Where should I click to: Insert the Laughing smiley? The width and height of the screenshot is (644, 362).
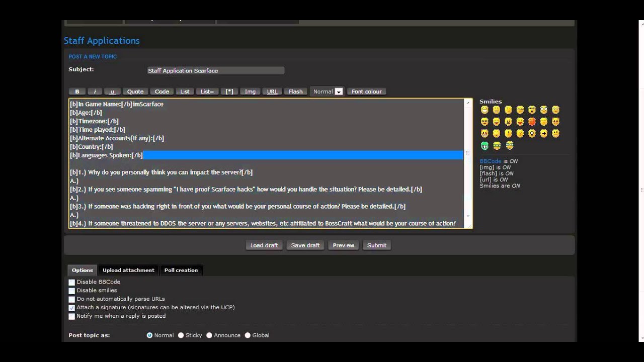coord(497,122)
